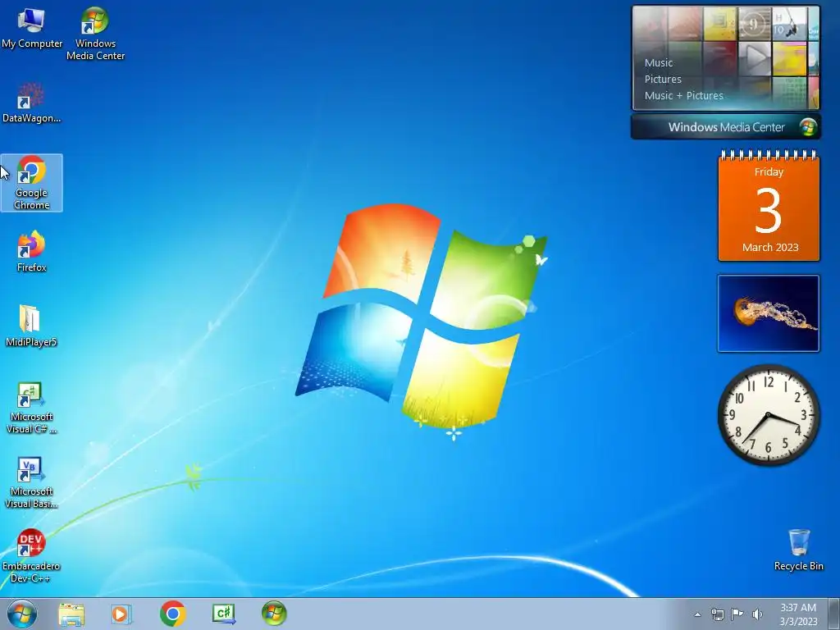Select the Recycle Bin icon

tap(798, 550)
